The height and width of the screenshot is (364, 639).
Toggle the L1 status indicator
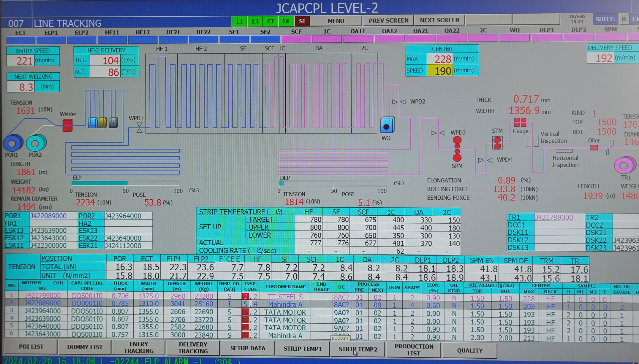239,21
